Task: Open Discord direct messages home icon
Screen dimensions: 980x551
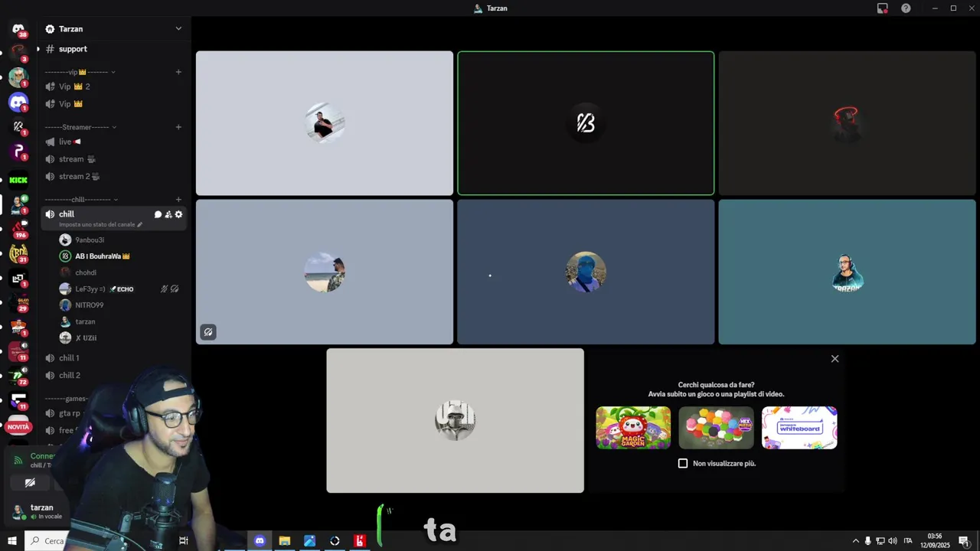Action: pos(18,30)
